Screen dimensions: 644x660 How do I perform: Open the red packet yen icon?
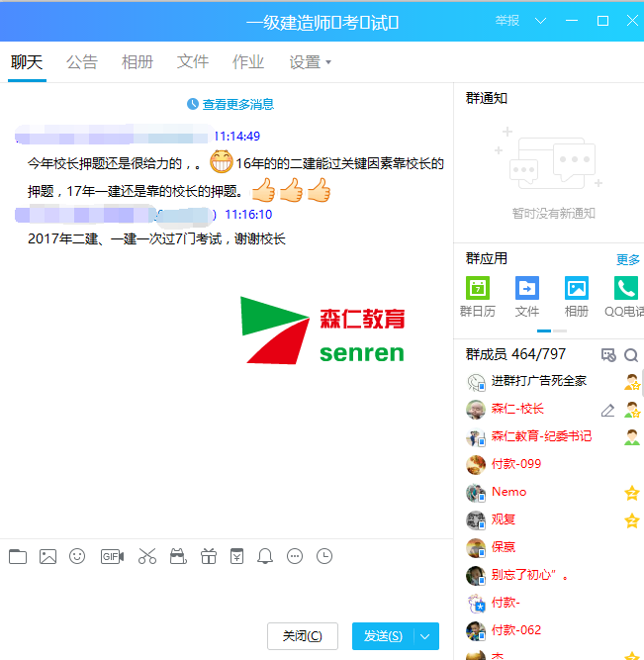pos(237,556)
